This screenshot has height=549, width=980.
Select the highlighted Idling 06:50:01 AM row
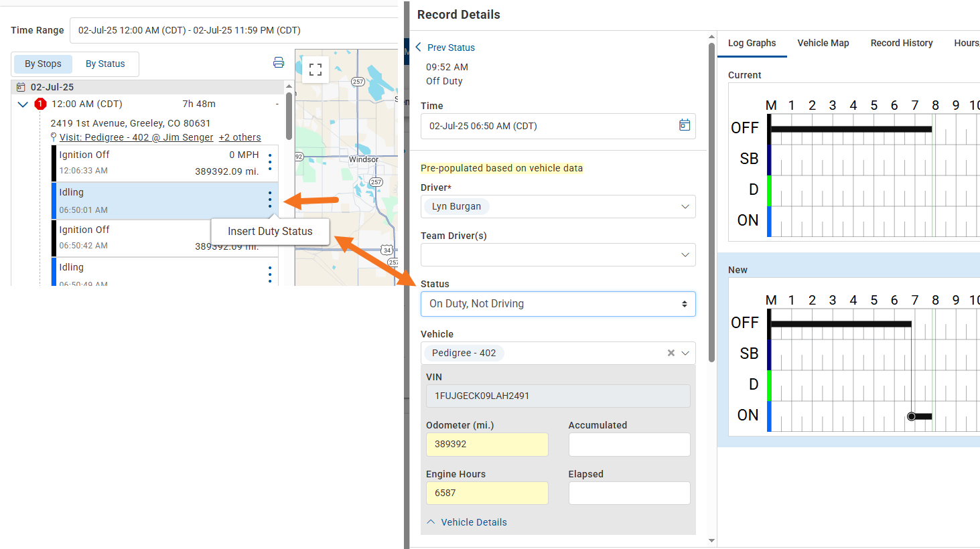[x=165, y=201]
